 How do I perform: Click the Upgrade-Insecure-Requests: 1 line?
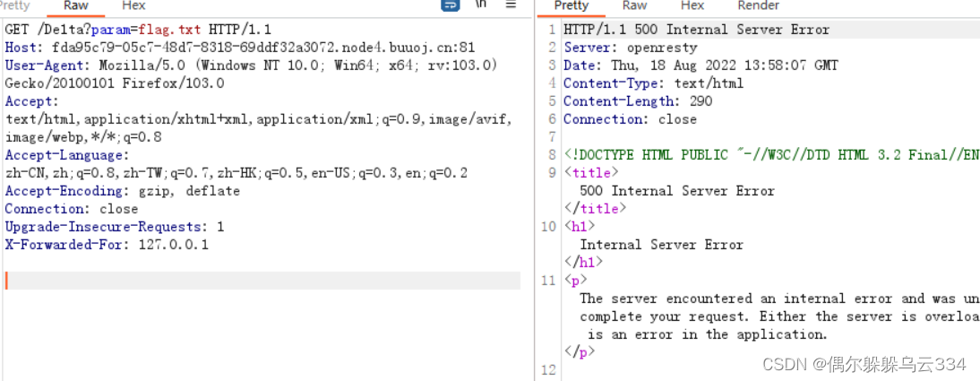coord(115,227)
